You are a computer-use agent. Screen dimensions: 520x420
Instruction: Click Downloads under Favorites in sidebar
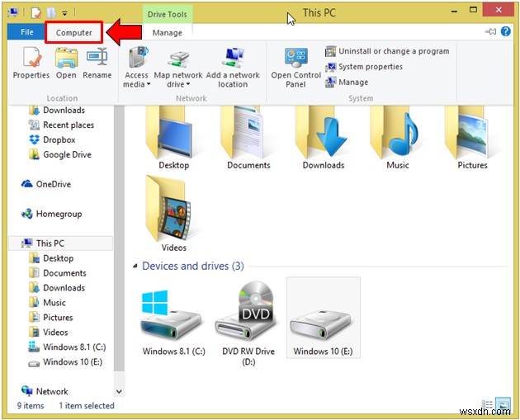(x=57, y=110)
